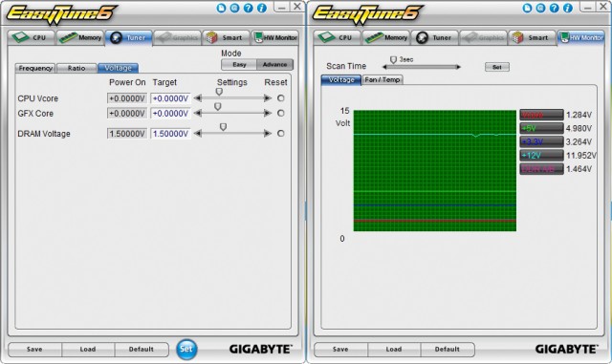Click Default in the left window

pyautogui.click(x=142, y=349)
